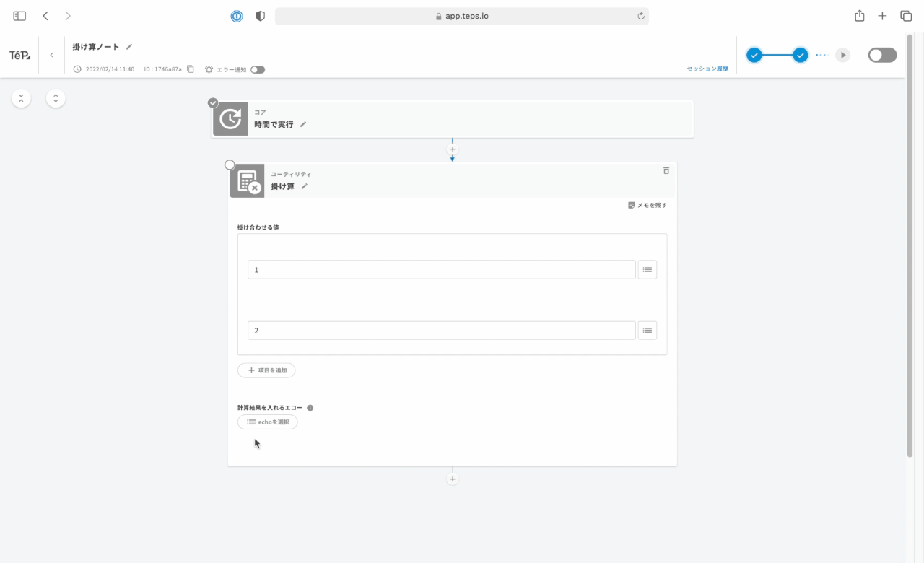Click the play button in progress tracker
Viewport: 924px width, 563px height.
pos(842,56)
